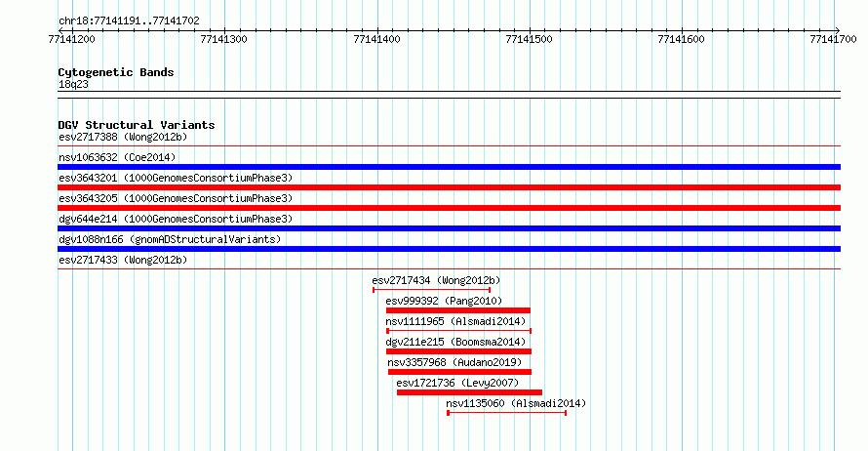Click the left arrowhead of the ruler
Viewport: 868px width, 451px height.
pyautogui.click(x=59, y=30)
